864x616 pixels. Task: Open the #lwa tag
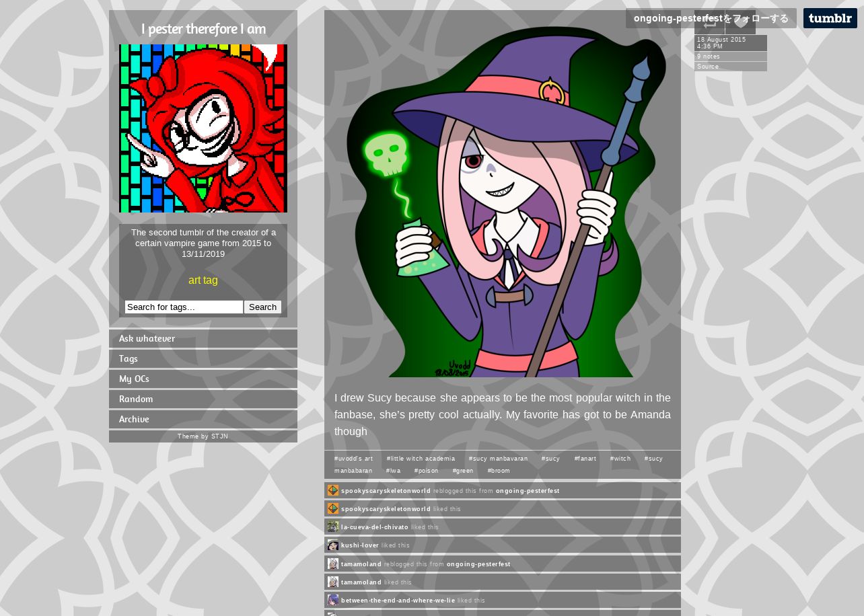click(393, 471)
